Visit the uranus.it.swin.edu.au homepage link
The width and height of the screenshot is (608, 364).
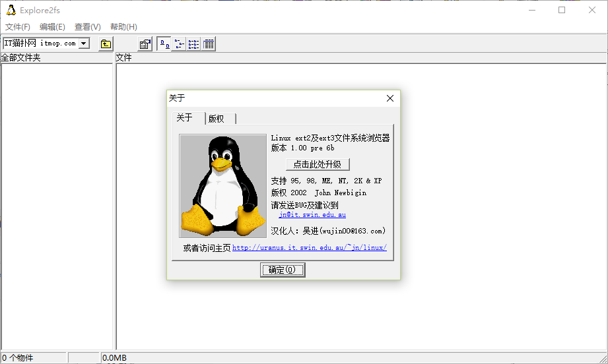[310, 247]
